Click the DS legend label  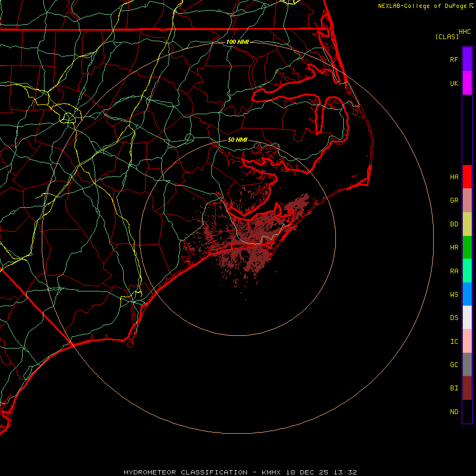pyautogui.click(x=454, y=318)
